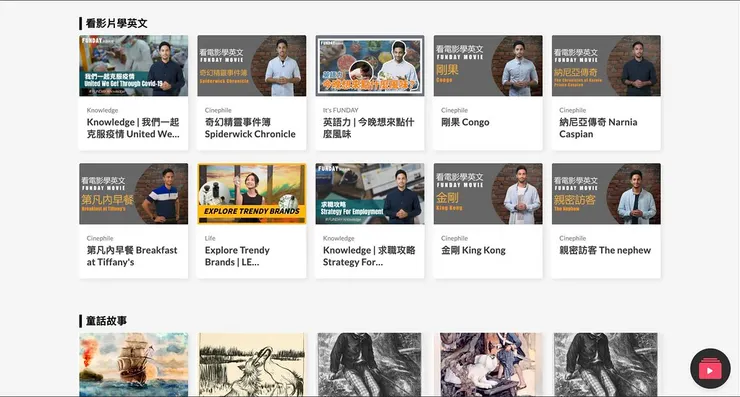Click the 'It's FUNDAY' category label

tap(341, 110)
